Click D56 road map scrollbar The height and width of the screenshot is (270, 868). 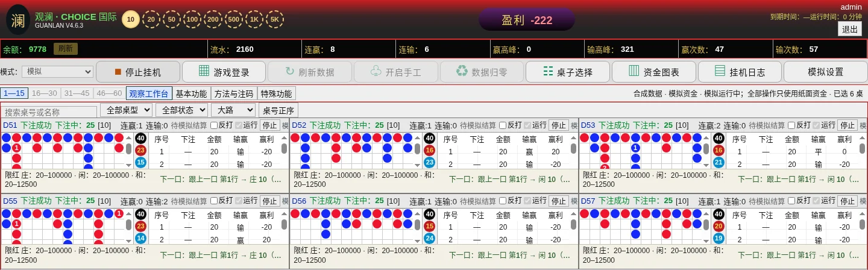click(418, 227)
